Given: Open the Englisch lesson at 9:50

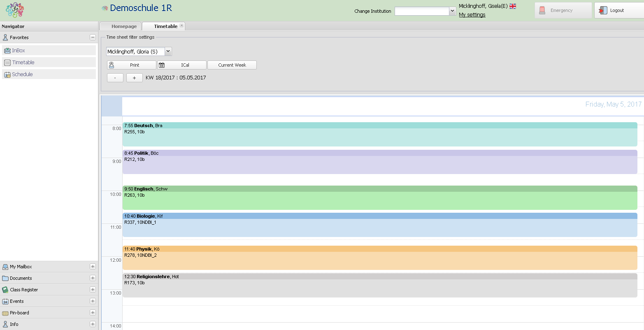Looking at the screenshot, I should (x=379, y=198).
